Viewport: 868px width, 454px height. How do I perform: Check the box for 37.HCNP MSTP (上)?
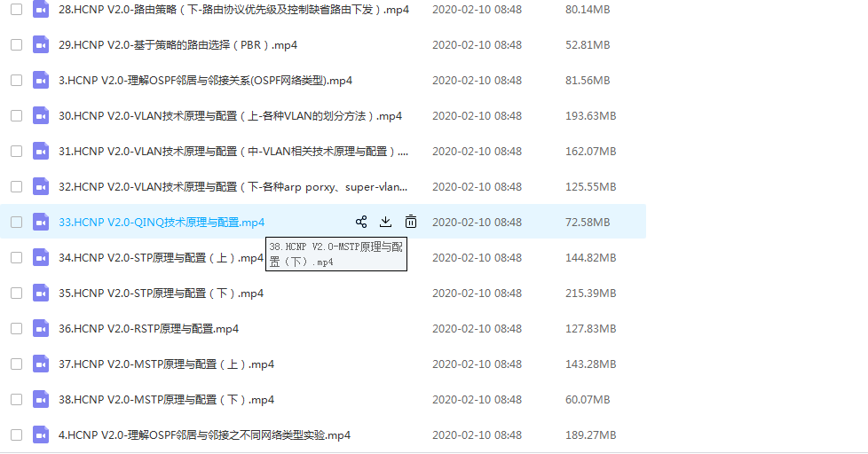[x=16, y=364]
